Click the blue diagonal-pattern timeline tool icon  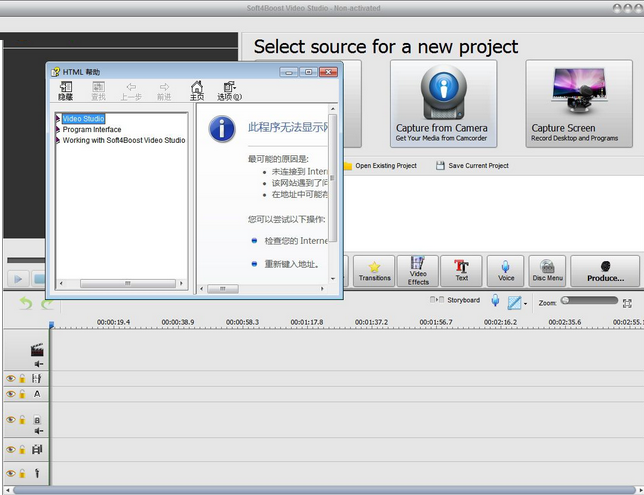514,303
